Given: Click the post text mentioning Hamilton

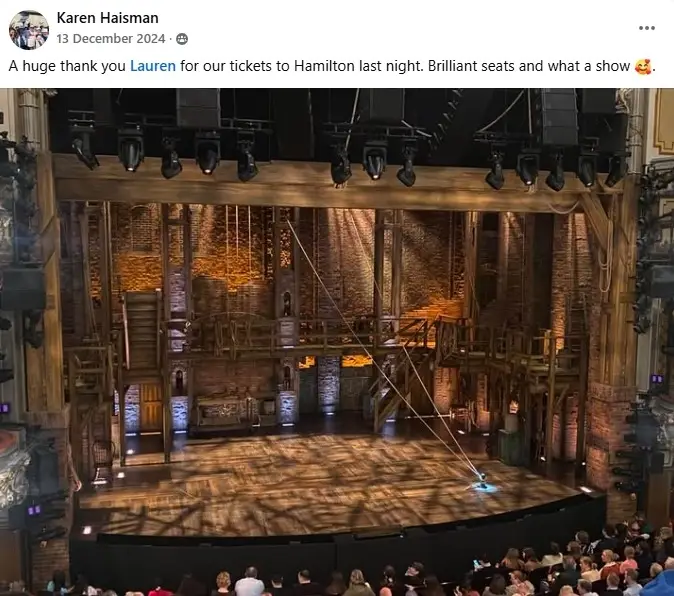Looking at the screenshot, I should (x=331, y=66).
